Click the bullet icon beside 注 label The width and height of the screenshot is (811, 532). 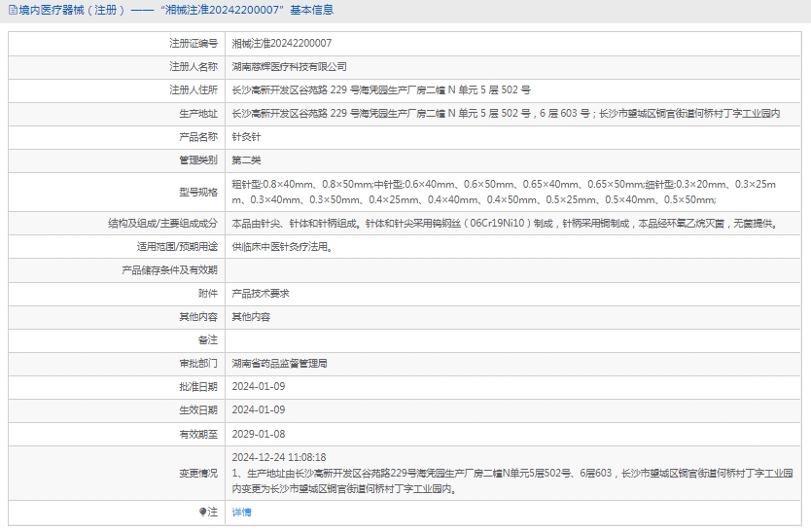pos(203,512)
